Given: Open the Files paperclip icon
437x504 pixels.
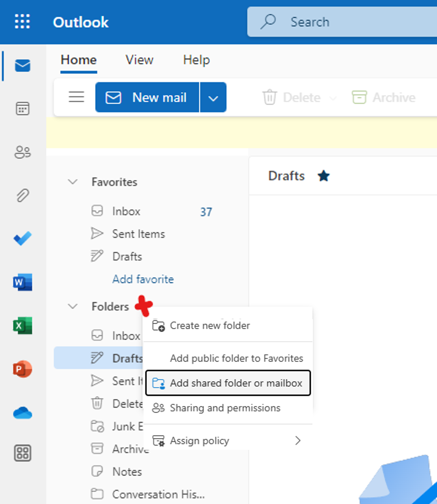Looking at the screenshot, I should point(23,195).
